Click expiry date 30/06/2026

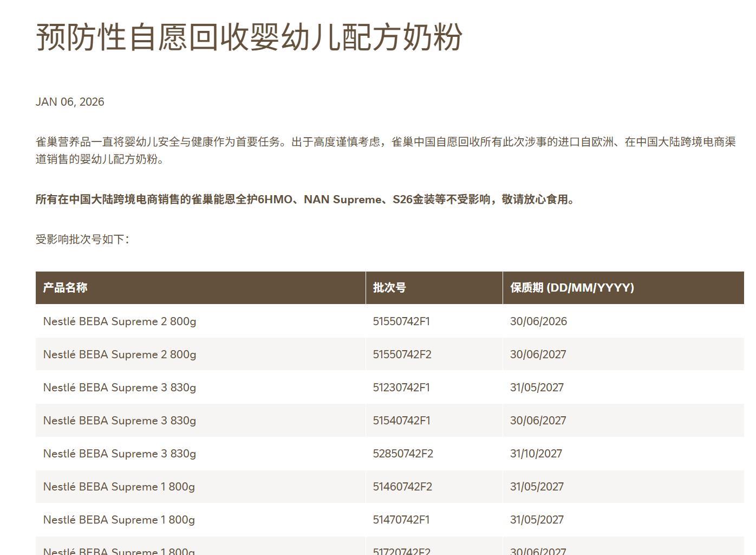click(538, 321)
